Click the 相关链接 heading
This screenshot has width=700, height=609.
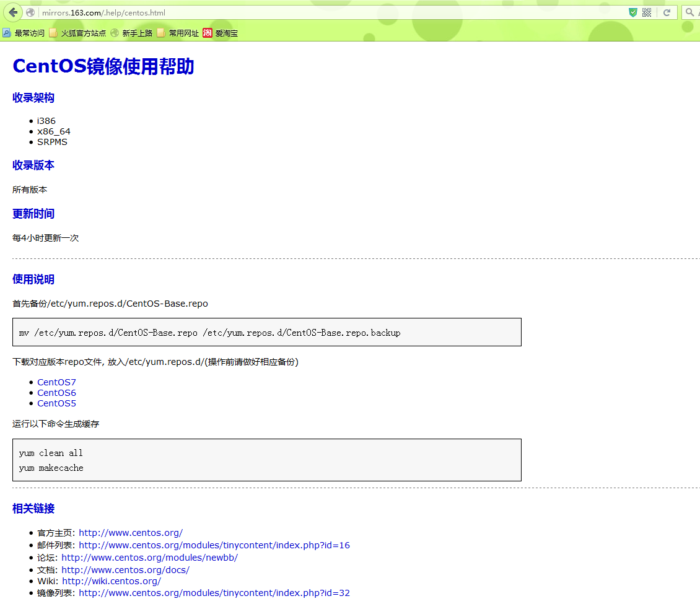click(33, 509)
